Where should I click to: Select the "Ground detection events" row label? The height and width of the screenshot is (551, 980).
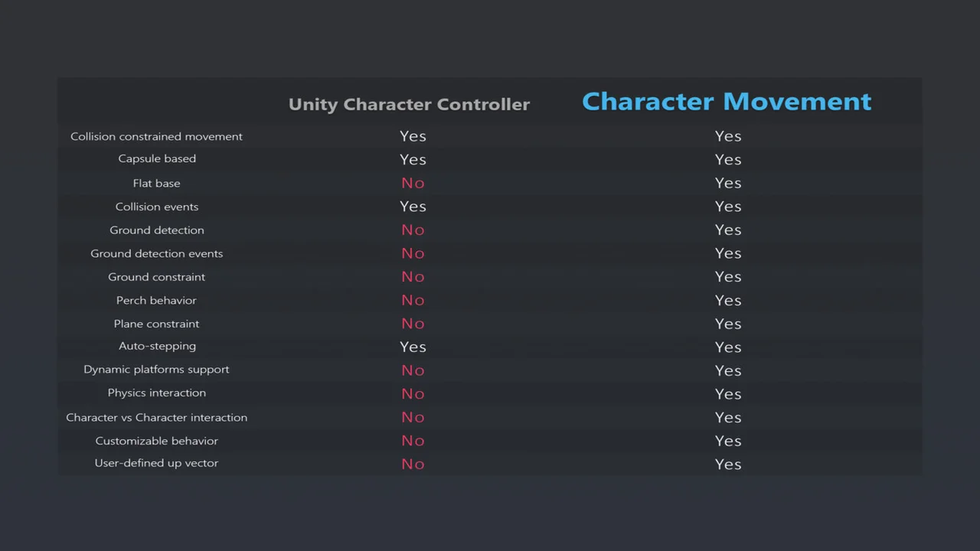pos(157,253)
